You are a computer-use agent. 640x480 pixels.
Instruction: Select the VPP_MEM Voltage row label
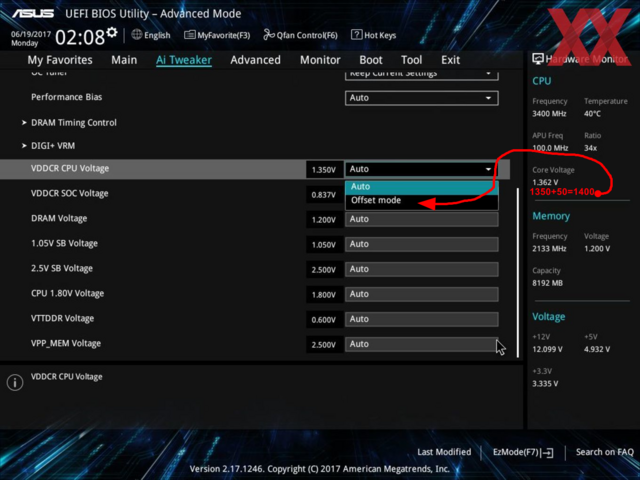[66, 343]
